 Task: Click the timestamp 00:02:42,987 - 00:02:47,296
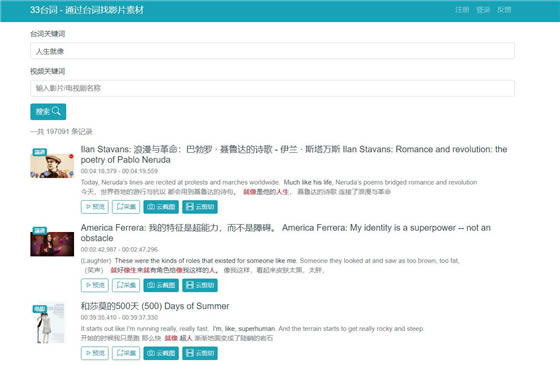(119, 249)
